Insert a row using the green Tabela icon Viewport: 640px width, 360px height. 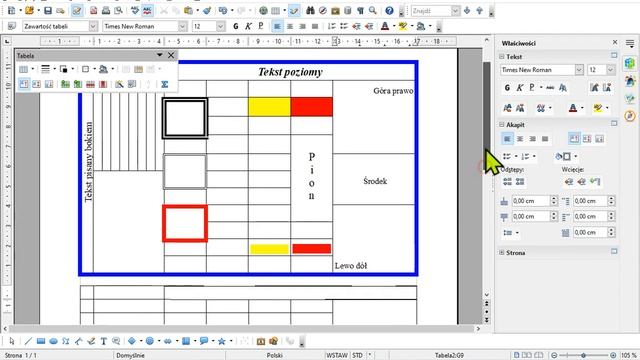click(x=65, y=84)
